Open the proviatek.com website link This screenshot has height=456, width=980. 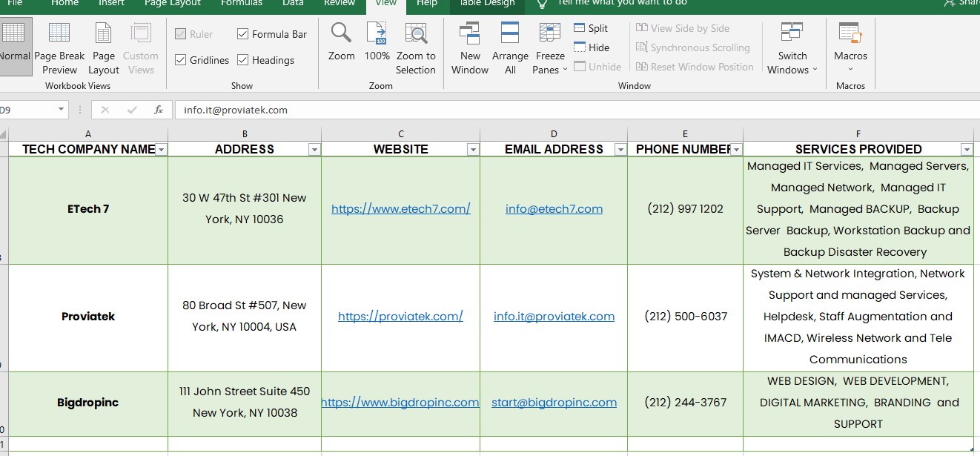[400, 317]
